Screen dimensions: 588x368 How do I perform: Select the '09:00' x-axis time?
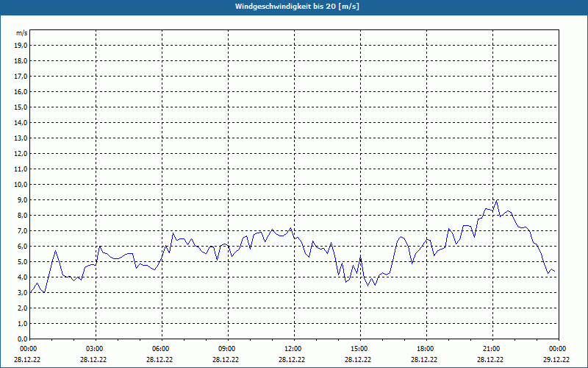coord(226,349)
